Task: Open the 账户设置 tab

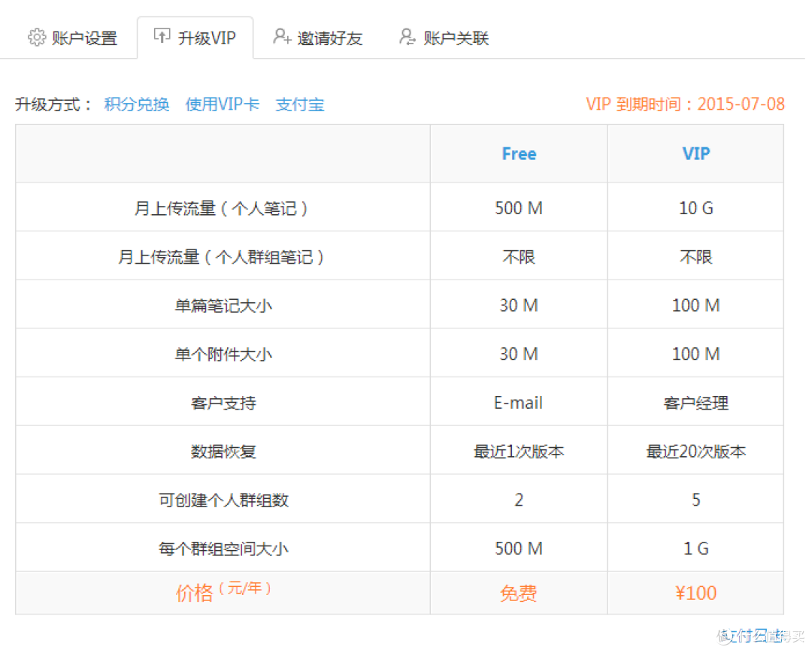Action: (72, 38)
